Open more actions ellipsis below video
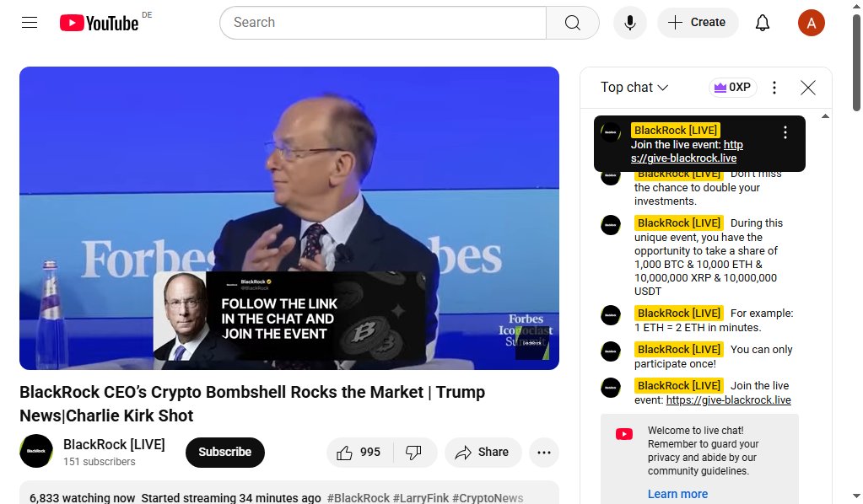Viewport: 863px width, 504px height. click(x=544, y=453)
